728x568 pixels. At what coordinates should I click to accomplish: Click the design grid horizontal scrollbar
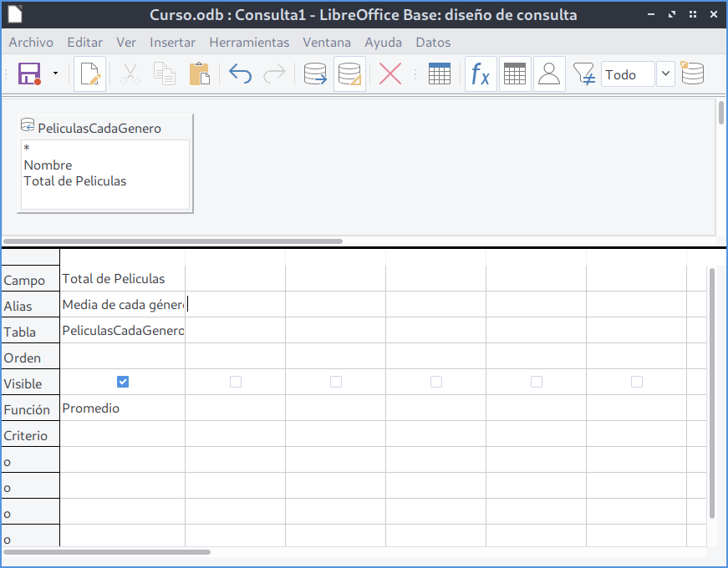tap(107, 552)
